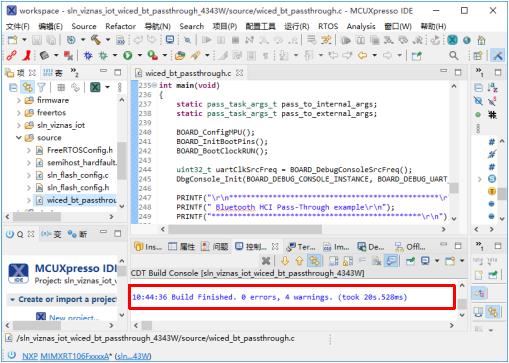
Task: Click the editor vertical scrollbar thumb
Action: coord(454,188)
